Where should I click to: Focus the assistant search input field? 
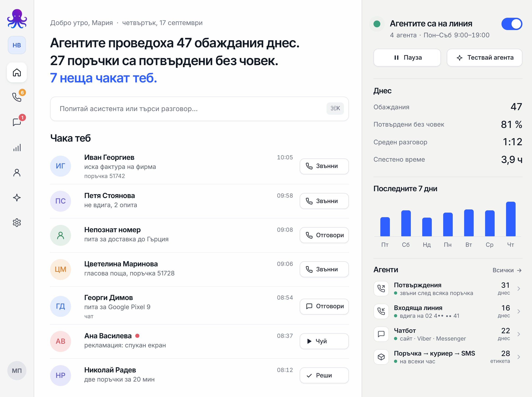[x=199, y=109]
